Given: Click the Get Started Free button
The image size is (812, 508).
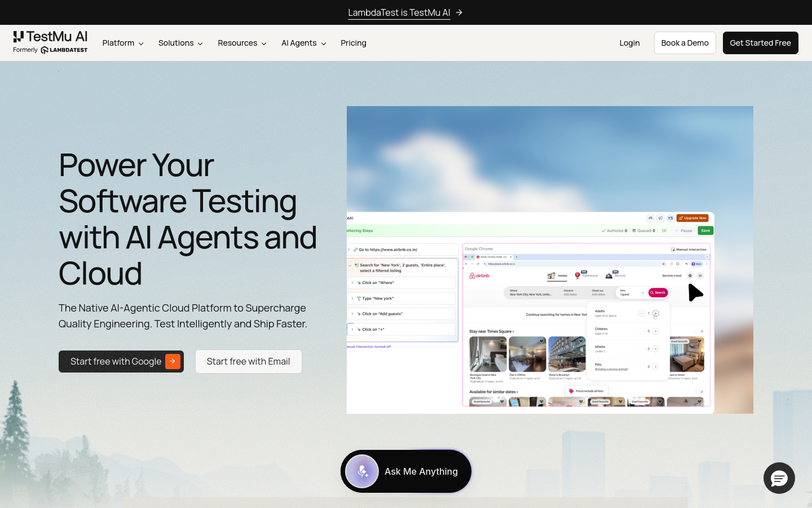Looking at the screenshot, I should [x=761, y=43].
